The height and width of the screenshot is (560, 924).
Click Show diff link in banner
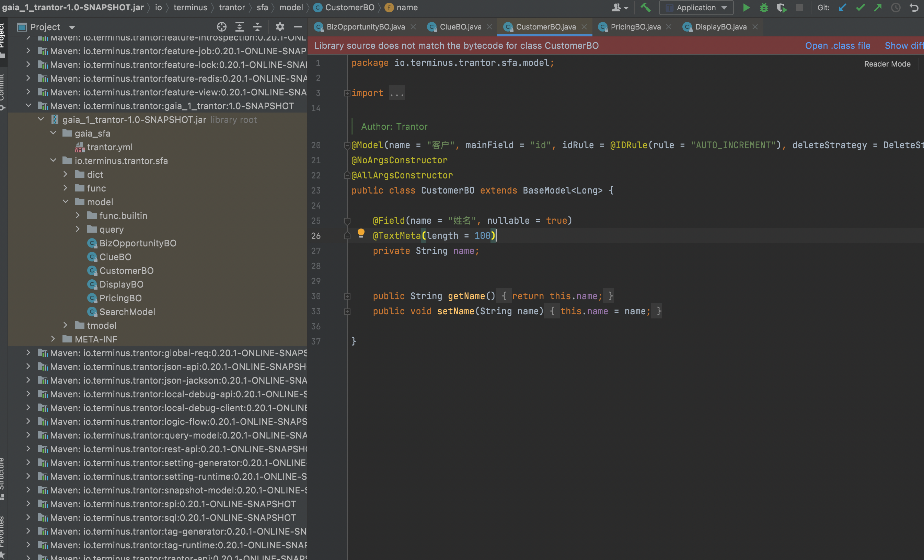[904, 45]
